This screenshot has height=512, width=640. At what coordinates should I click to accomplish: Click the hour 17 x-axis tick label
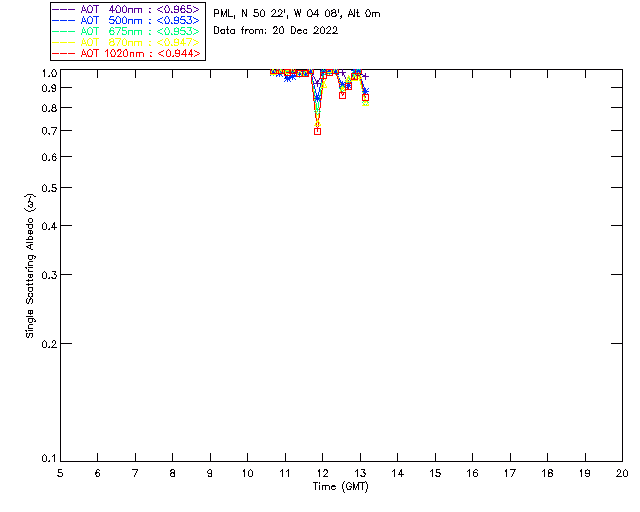pyautogui.click(x=510, y=473)
